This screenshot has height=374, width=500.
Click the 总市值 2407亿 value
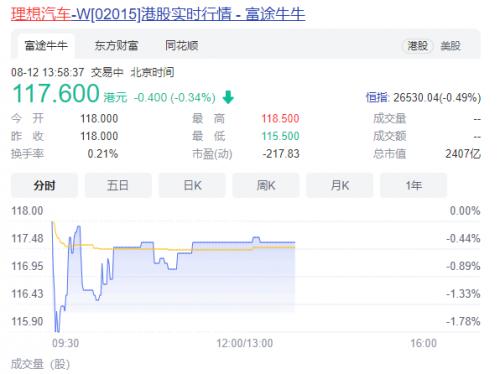[x=463, y=154]
